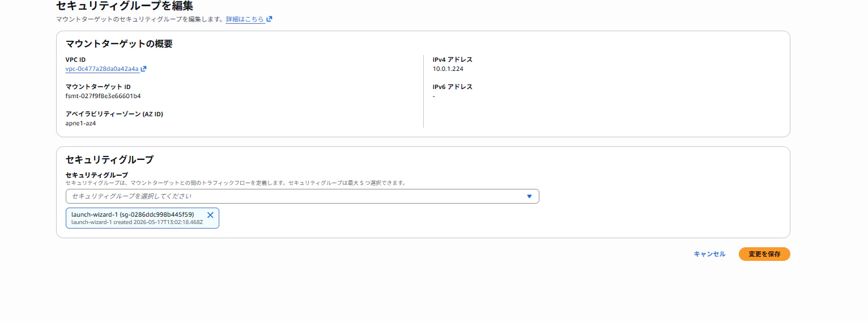Open the vpc-0c477a28da0a42a4a link
The width and height of the screenshot is (868, 321).
click(x=102, y=69)
